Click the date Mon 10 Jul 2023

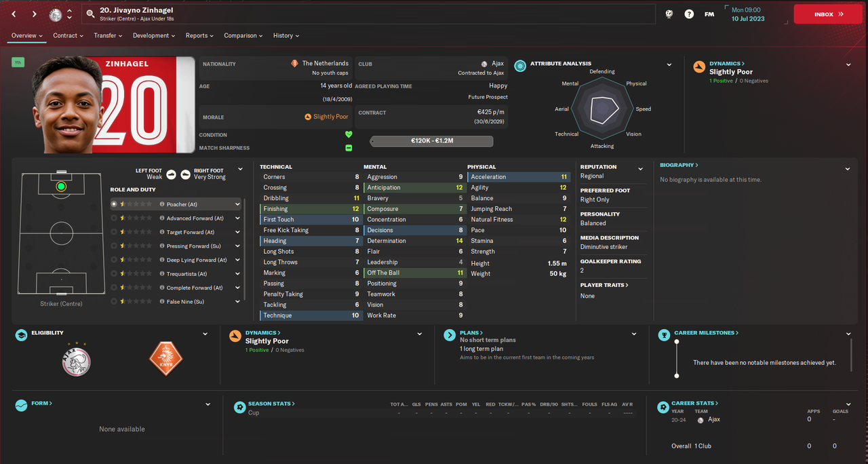point(747,14)
